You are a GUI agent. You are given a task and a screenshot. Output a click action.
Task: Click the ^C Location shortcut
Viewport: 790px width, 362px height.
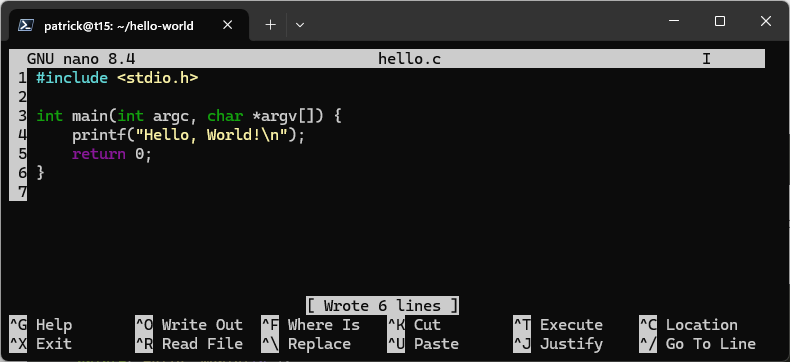click(689, 325)
